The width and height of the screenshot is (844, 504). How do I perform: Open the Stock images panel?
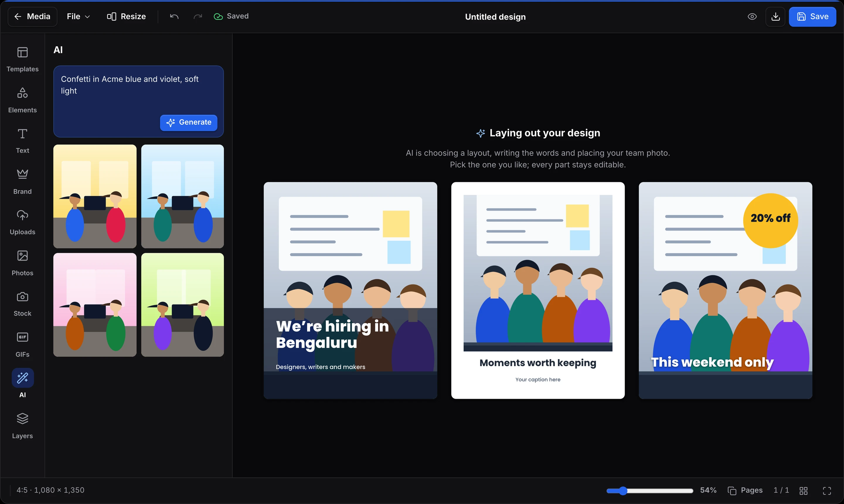(22, 304)
